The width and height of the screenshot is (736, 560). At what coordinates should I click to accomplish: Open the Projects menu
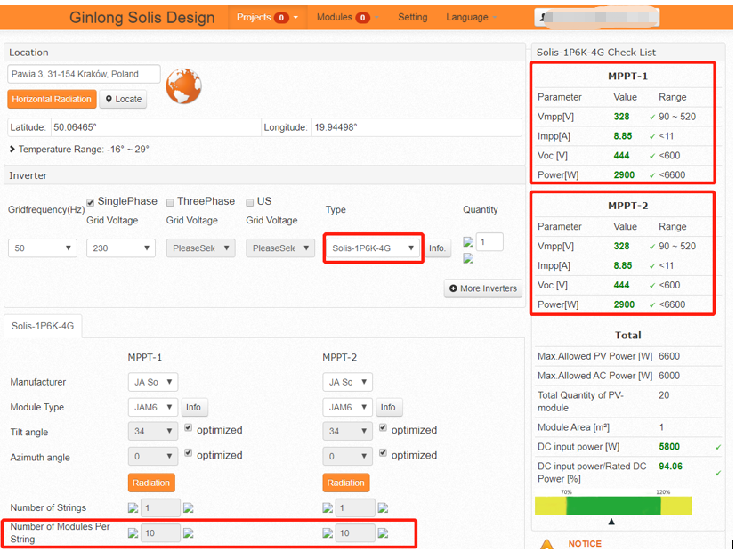pyautogui.click(x=267, y=18)
